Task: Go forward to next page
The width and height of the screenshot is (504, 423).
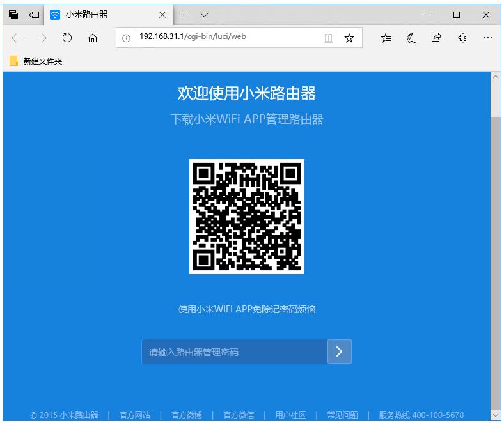Action: point(42,38)
